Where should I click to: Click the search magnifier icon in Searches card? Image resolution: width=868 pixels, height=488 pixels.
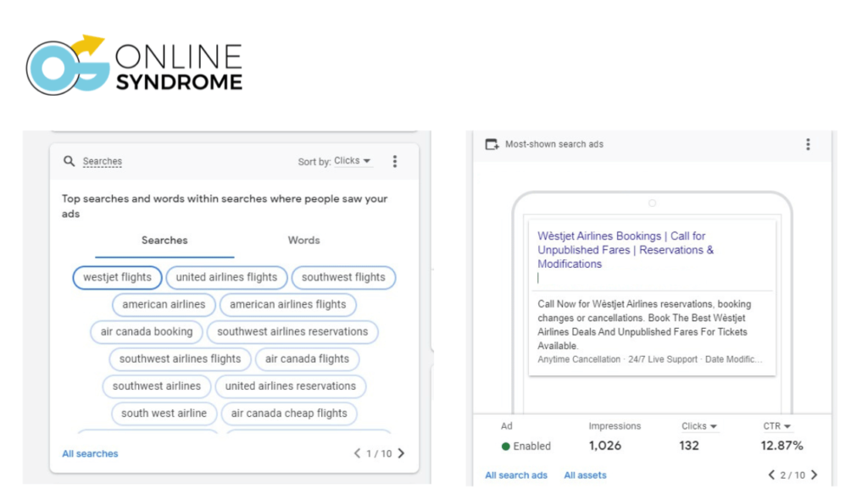click(x=69, y=161)
